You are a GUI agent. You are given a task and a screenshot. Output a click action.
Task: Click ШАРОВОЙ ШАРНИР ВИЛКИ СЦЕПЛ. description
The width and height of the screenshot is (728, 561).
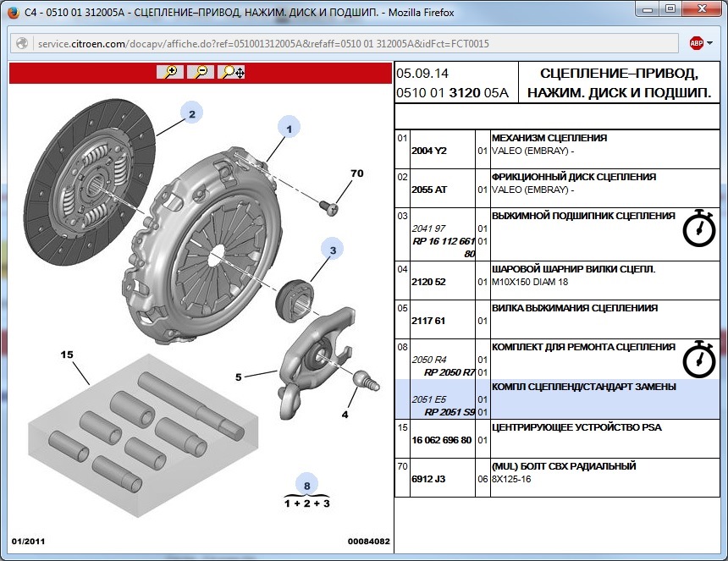point(573,269)
